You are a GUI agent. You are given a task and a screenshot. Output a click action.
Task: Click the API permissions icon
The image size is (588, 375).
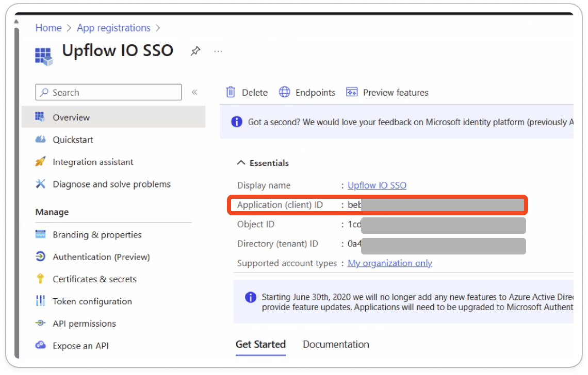(x=40, y=323)
